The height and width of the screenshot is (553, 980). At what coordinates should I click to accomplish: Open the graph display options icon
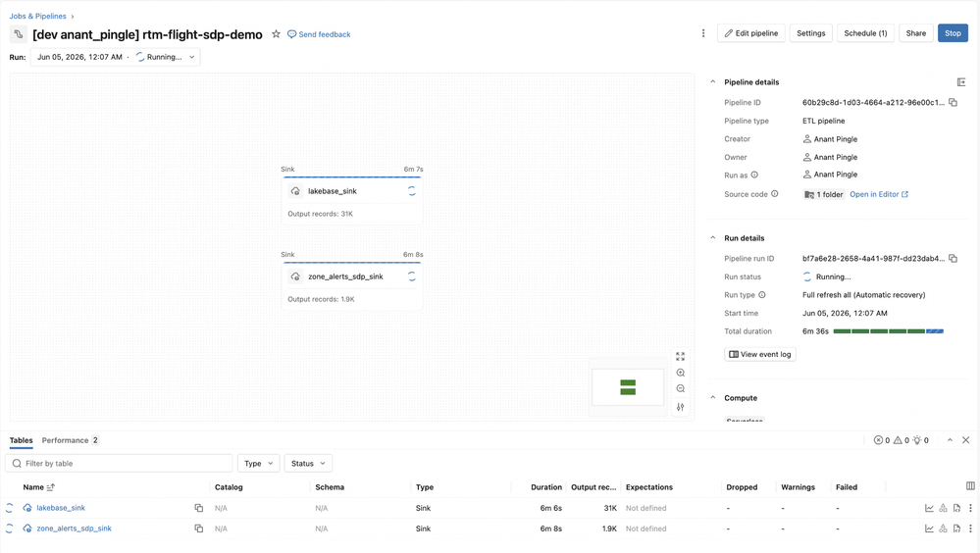point(680,407)
